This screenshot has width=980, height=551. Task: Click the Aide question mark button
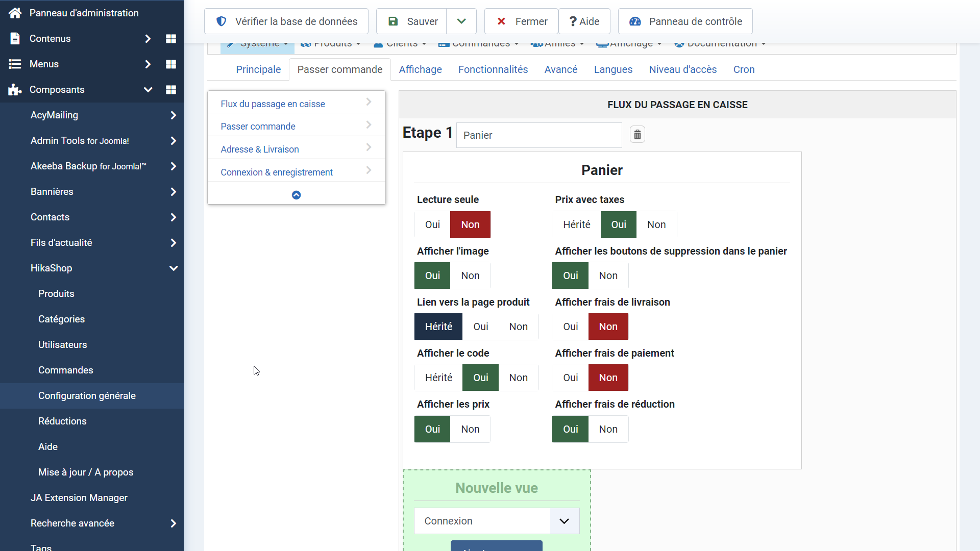click(584, 21)
